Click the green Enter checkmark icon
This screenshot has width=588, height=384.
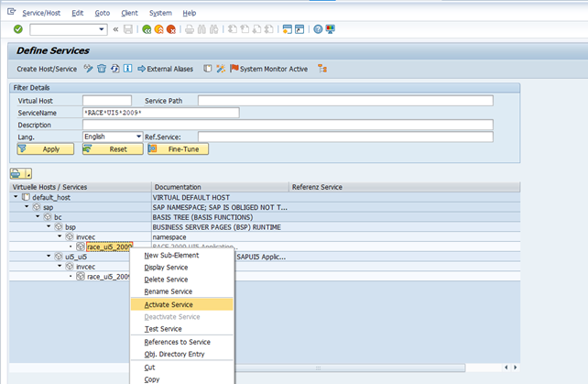tap(18, 29)
